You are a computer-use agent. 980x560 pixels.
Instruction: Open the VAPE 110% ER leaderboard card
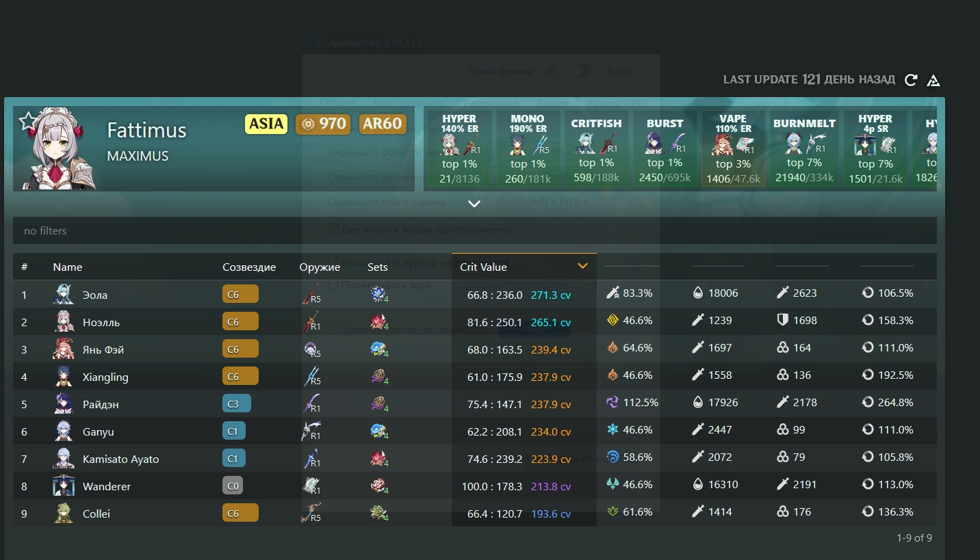pyautogui.click(x=733, y=149)
